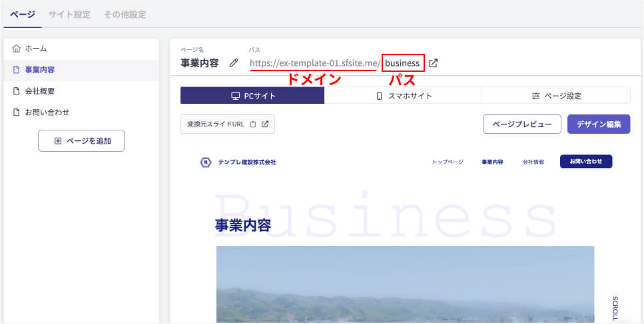Open the page URL via the external link icon
Screen dimensions: 644x324
[x=434, y=63]
